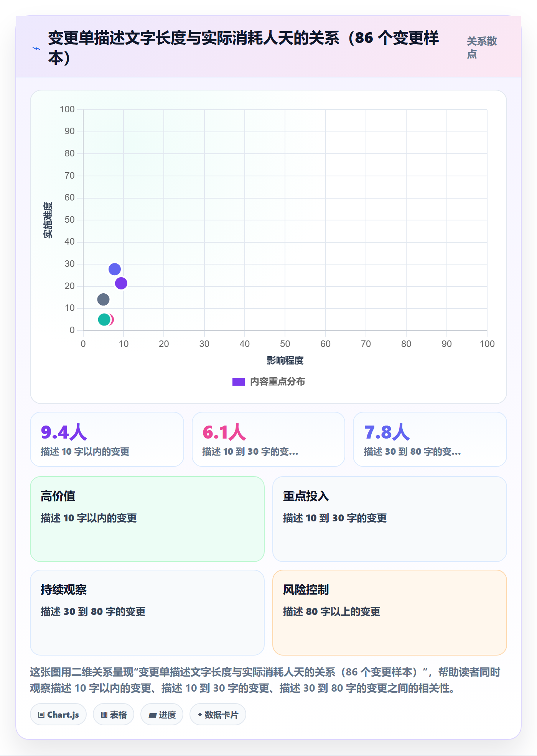Click 描述 80 字以上的变更 text

click(x=332, y=611)
